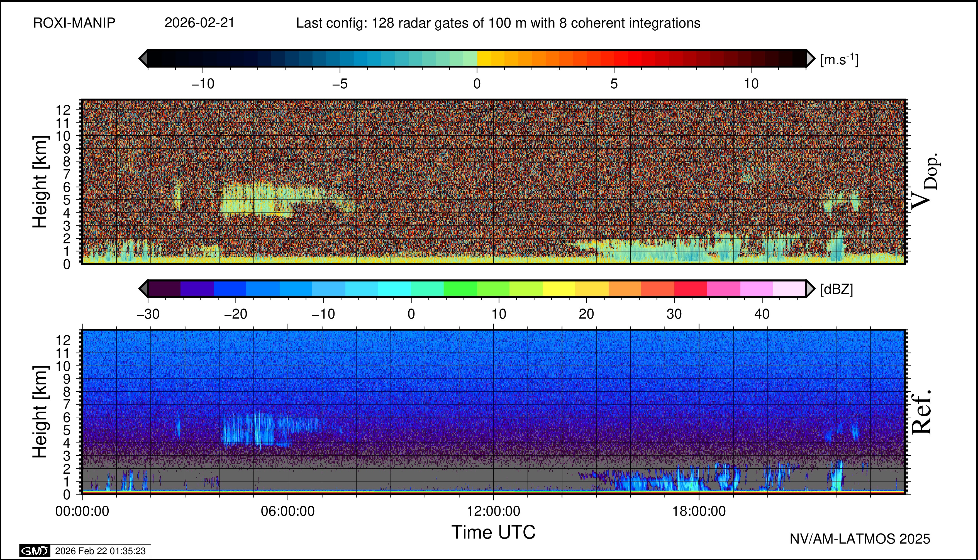Click the bright yellow zero segment of velocity colorbar
Viewport: 978px width, 560px height.
484,58
